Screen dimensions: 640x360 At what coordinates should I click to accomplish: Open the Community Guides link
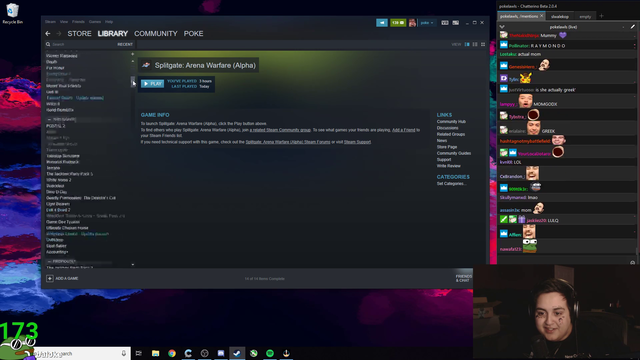(x=454, y=153)
